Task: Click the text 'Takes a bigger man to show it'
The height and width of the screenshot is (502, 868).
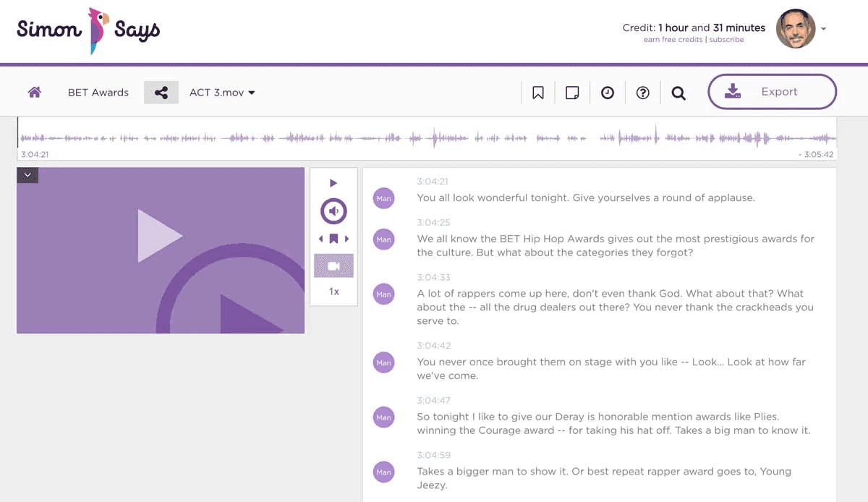Action: tap(604, 478)
